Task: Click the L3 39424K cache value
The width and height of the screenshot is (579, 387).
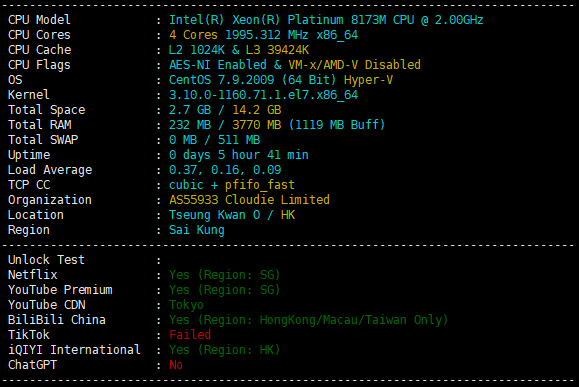Action: point(281,50)
